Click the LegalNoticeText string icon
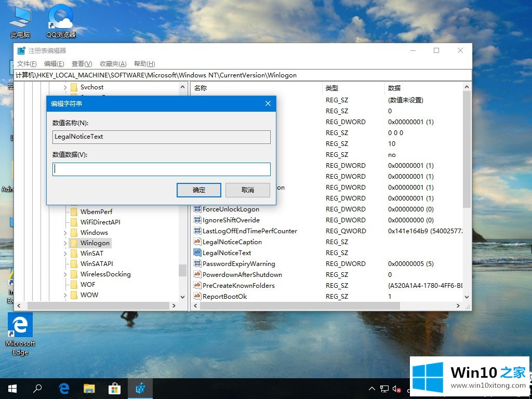Screen dimensions: 532x399 [197, 252]
